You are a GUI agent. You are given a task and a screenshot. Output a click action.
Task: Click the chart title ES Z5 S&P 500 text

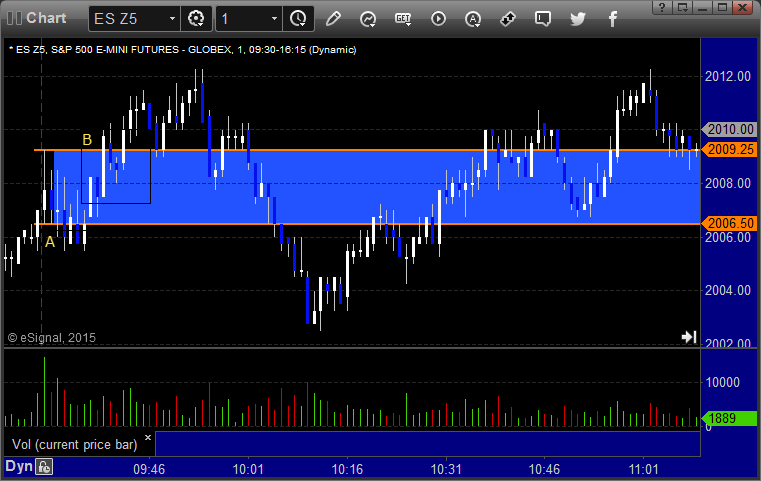(182, 50)
